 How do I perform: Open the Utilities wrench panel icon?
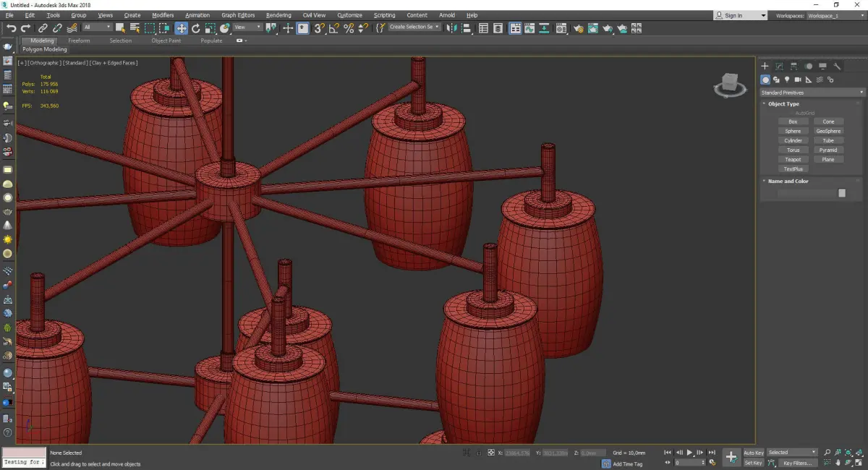coord(837,66)
